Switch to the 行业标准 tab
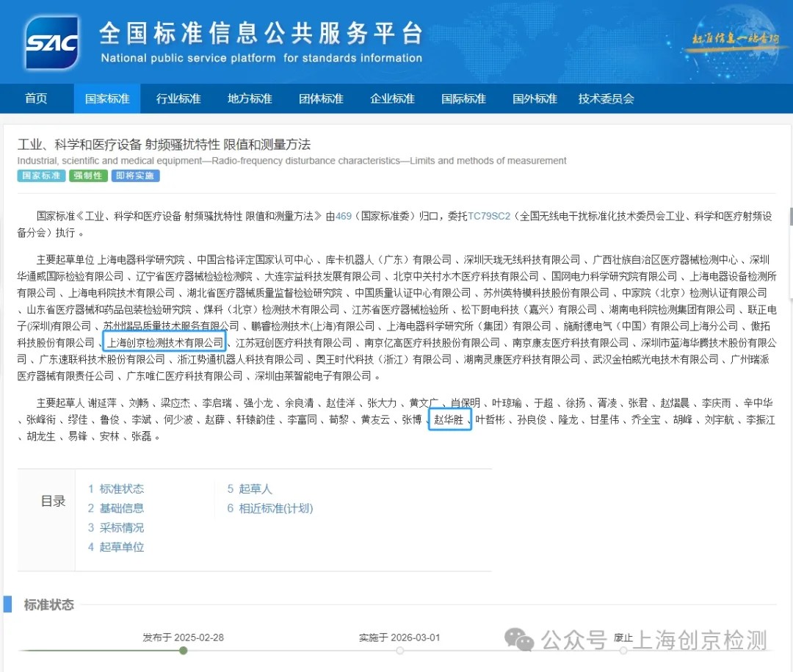This screenshot has width=793, height=672. [178, 98]
